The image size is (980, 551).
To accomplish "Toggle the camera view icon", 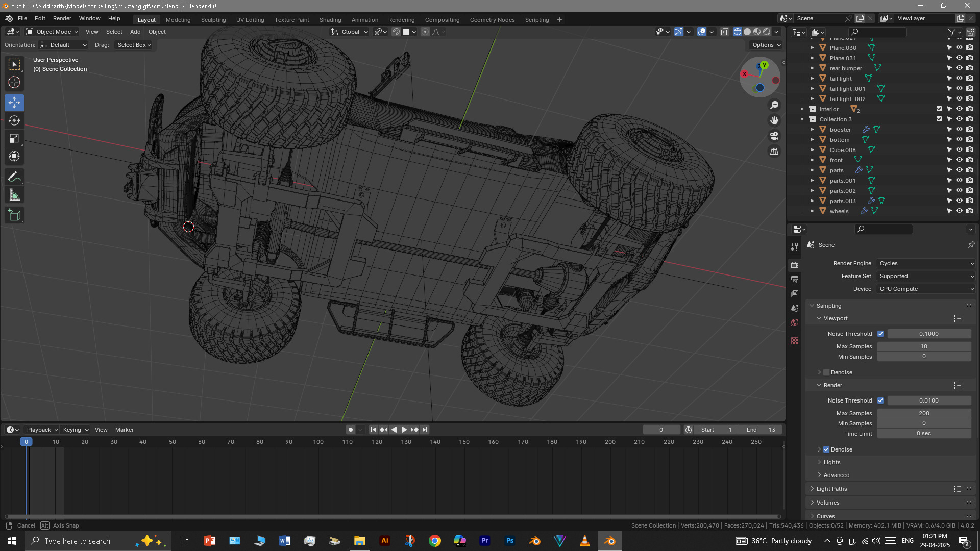I will point(774,136).
